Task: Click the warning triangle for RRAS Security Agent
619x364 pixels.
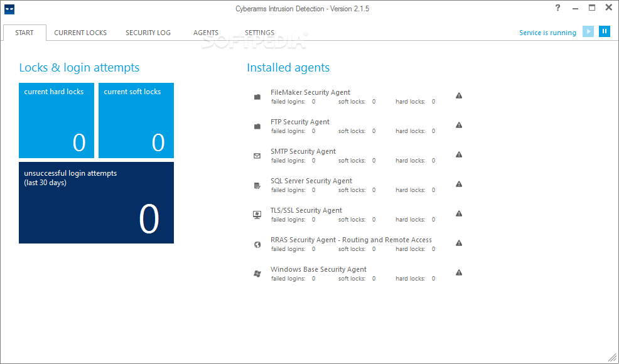Action: (459, 244)
